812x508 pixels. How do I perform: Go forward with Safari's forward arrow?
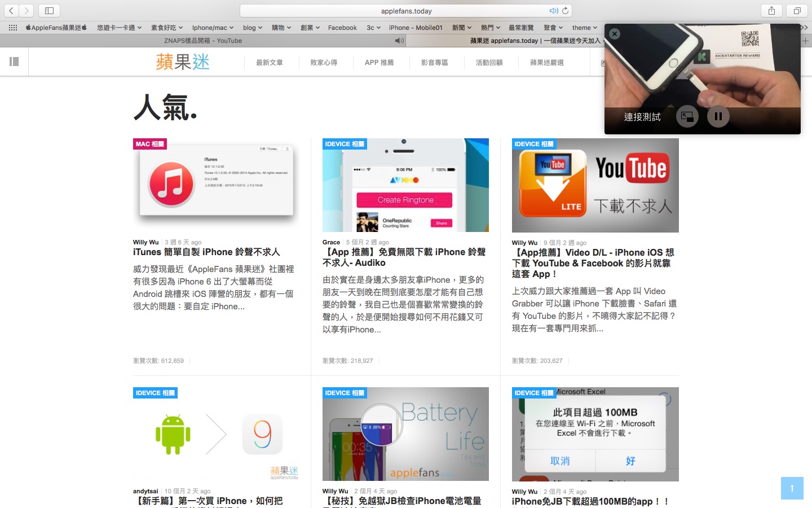point(27,11)
